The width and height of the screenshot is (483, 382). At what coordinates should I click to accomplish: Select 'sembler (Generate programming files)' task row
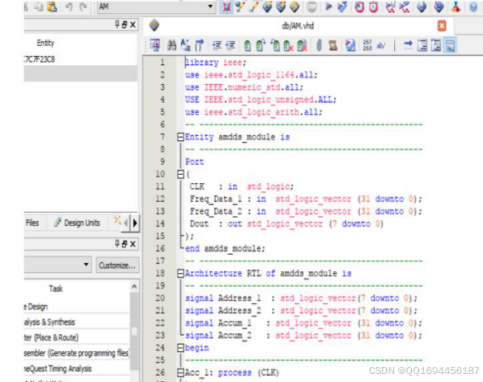[77, 353]
